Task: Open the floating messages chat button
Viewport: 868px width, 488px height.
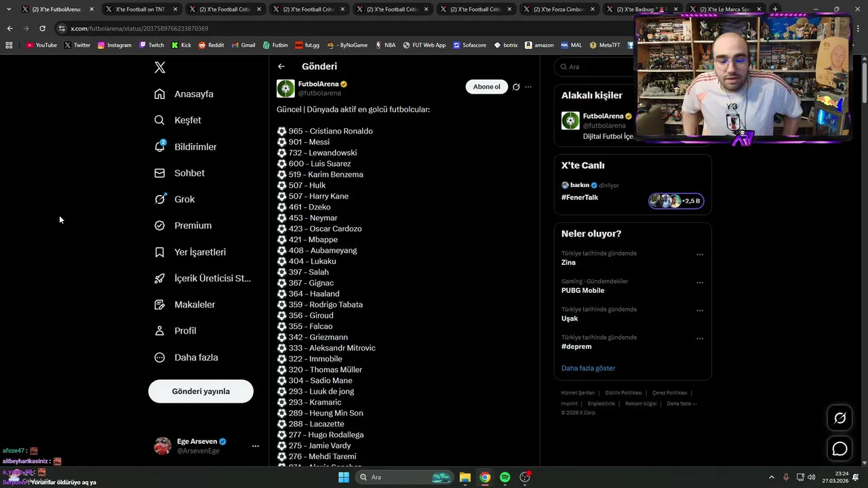Action: [840, 449]
